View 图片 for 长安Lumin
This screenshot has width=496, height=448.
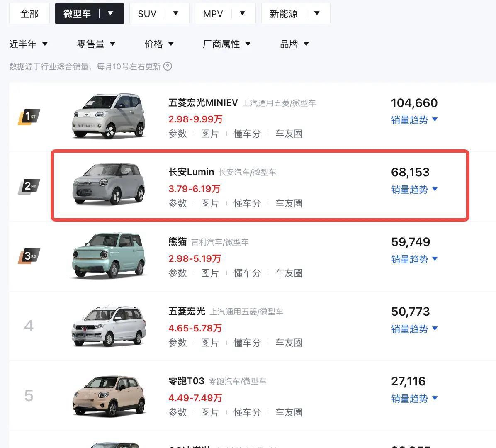click(x=210, y=203)
